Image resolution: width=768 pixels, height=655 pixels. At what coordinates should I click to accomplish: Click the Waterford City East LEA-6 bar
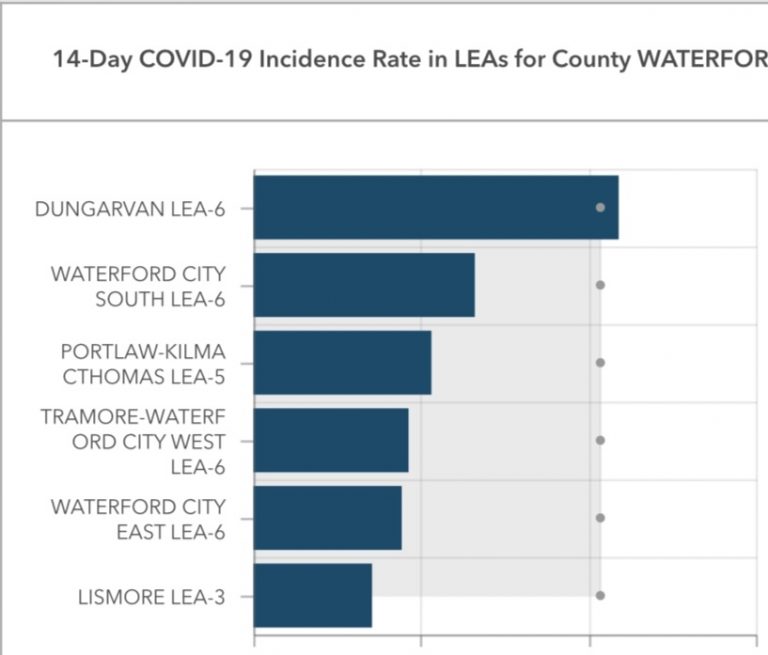pos(327,518)
